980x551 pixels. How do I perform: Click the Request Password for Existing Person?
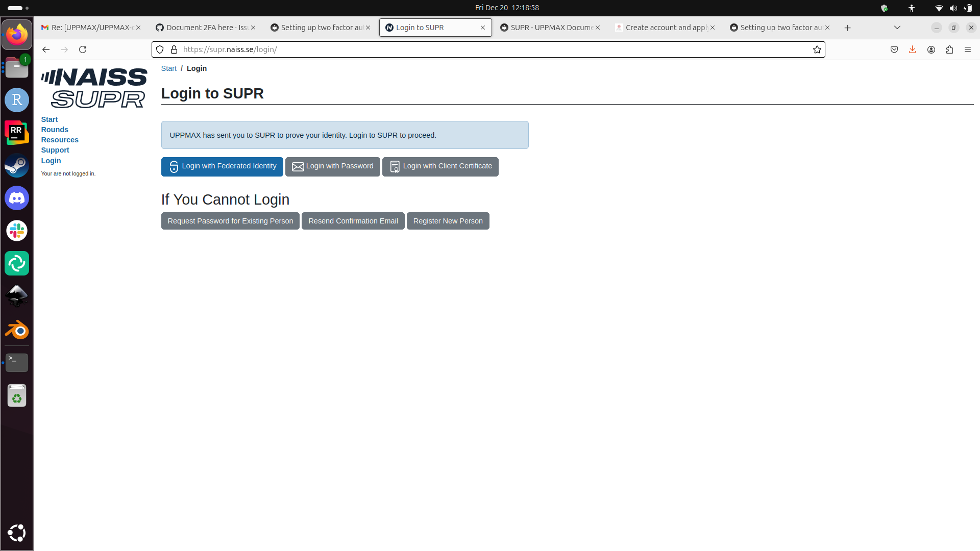(x=230, y=221)
